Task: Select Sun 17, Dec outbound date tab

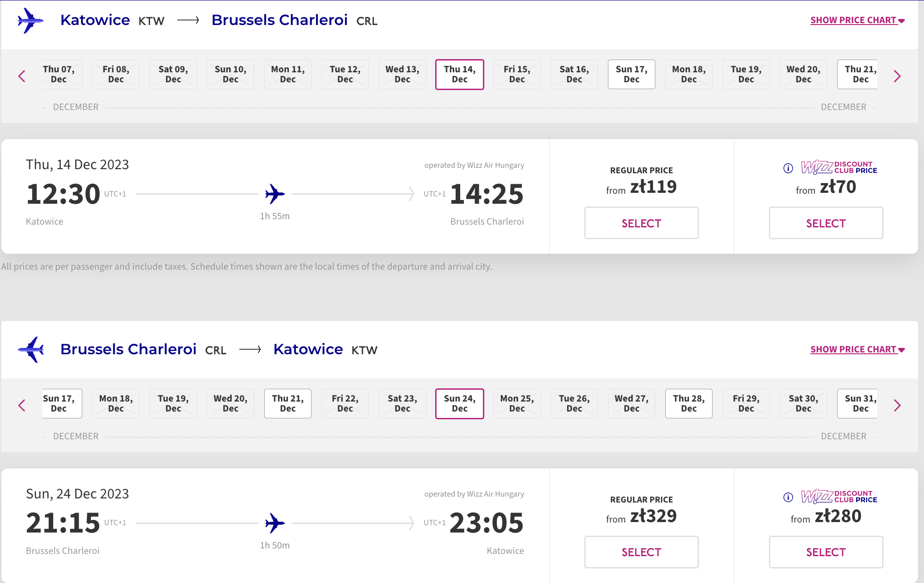Action: coord(631,74)
